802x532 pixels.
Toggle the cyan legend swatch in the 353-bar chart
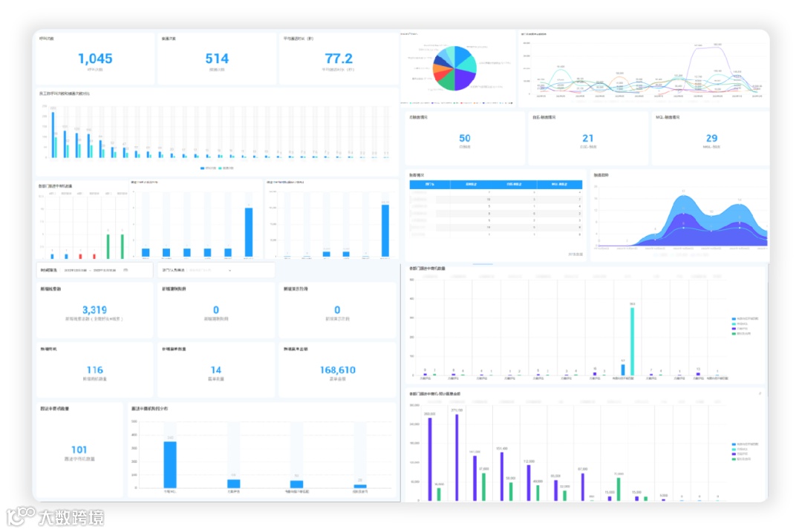734,324
